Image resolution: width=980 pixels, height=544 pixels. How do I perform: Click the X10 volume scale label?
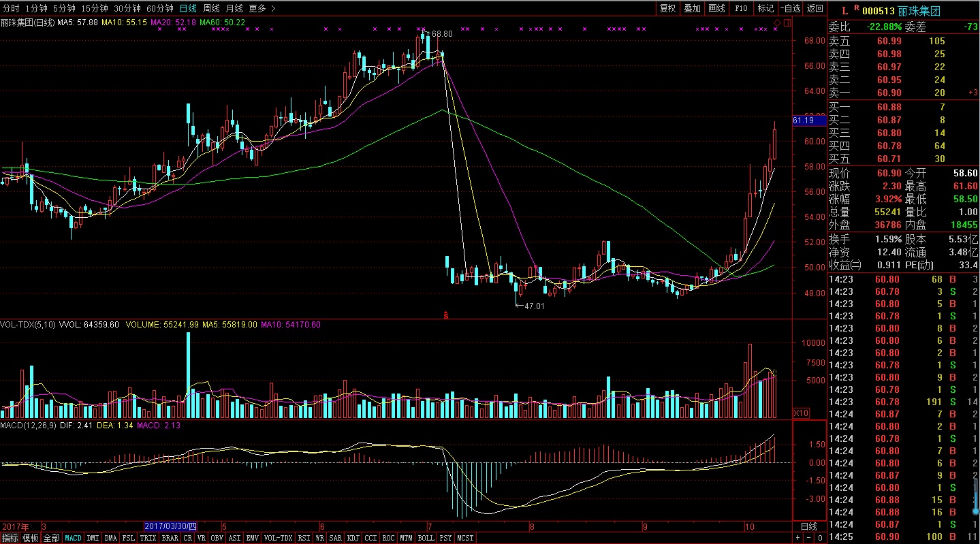click(801, 413)
